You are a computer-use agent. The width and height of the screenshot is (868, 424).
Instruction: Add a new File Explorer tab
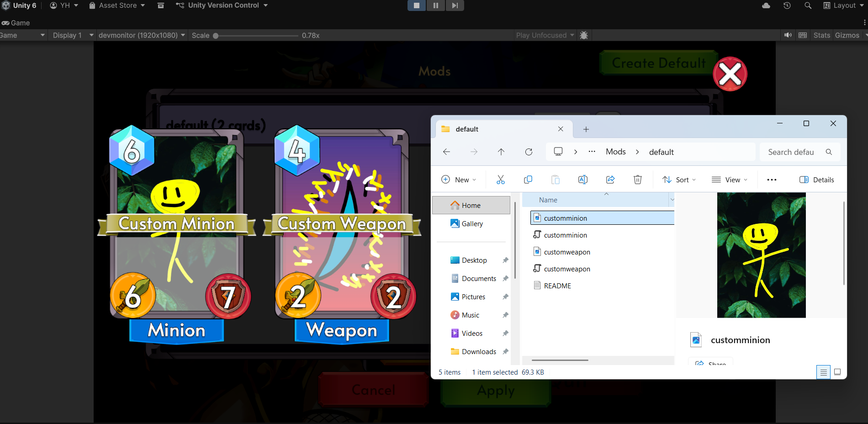click(x=586, y=129)
